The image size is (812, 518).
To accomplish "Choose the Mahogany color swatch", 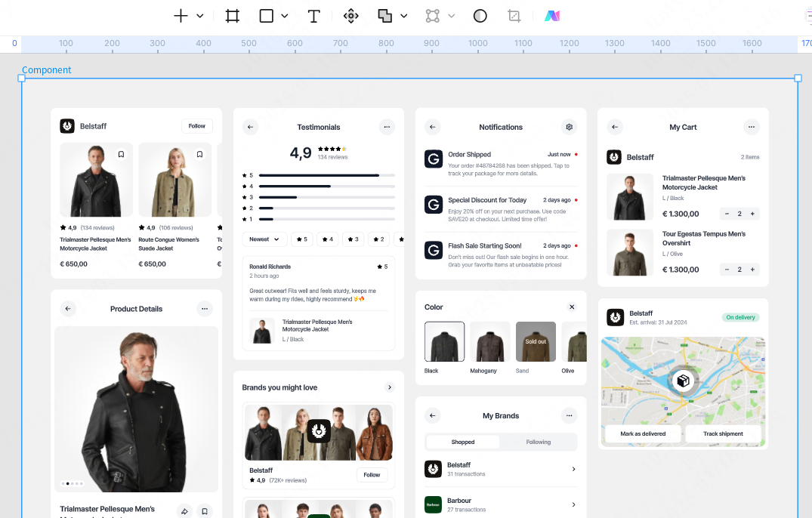I will tap(490, 341).
